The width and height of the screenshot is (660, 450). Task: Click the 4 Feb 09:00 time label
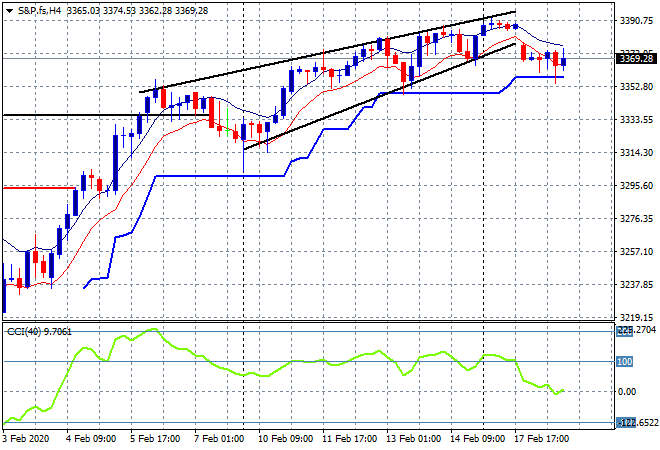point(90,439)
